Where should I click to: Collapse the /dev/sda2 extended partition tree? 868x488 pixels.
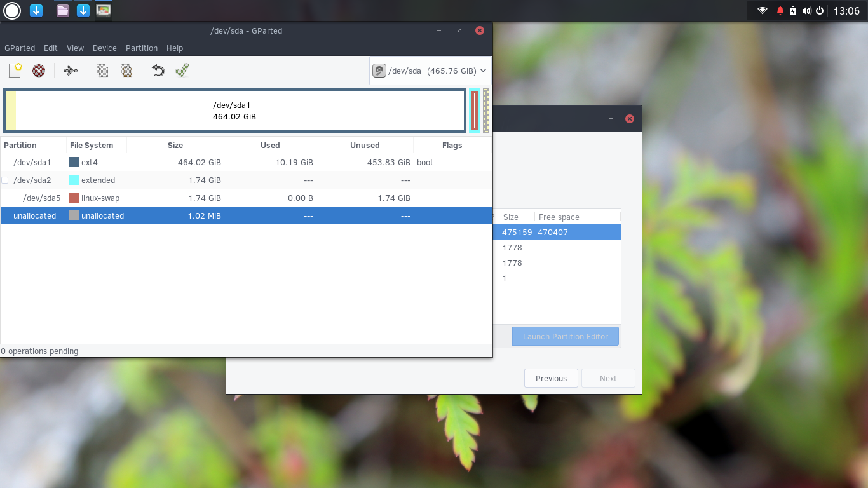5,180
